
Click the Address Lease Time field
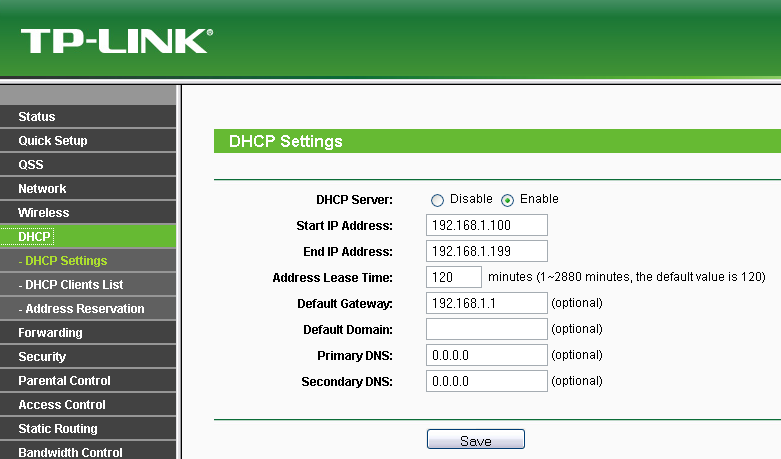(x=454, y=277)
